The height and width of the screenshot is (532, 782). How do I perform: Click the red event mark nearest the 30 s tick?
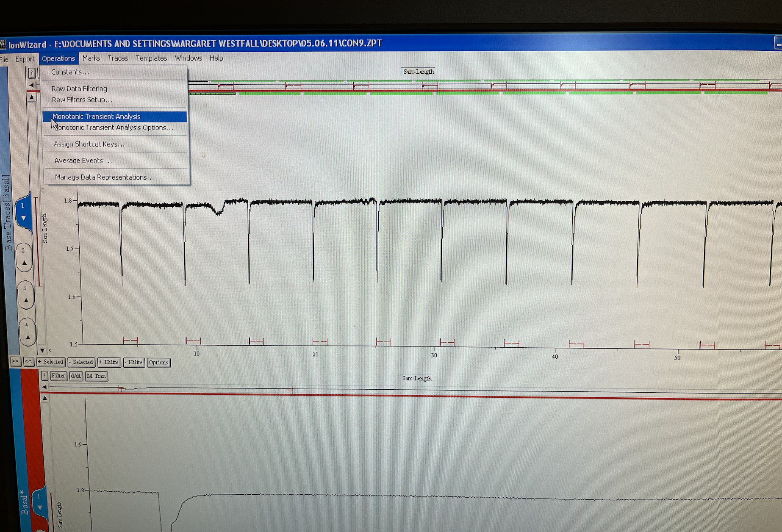pyautogui.click(x=447, y=342)
